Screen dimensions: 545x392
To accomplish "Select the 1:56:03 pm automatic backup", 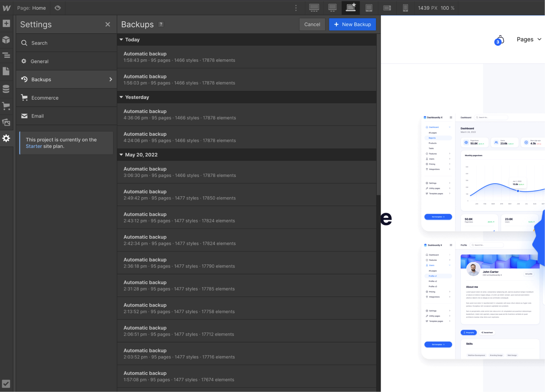I will pyautogui.click(x=247, y=80).
